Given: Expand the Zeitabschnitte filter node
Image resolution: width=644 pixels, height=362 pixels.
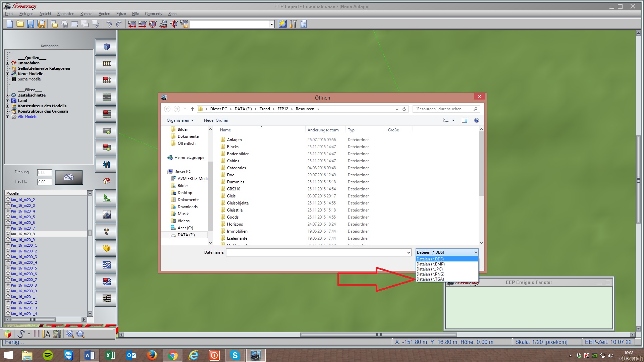Looking at the screenshot, I should click(7, 95).
